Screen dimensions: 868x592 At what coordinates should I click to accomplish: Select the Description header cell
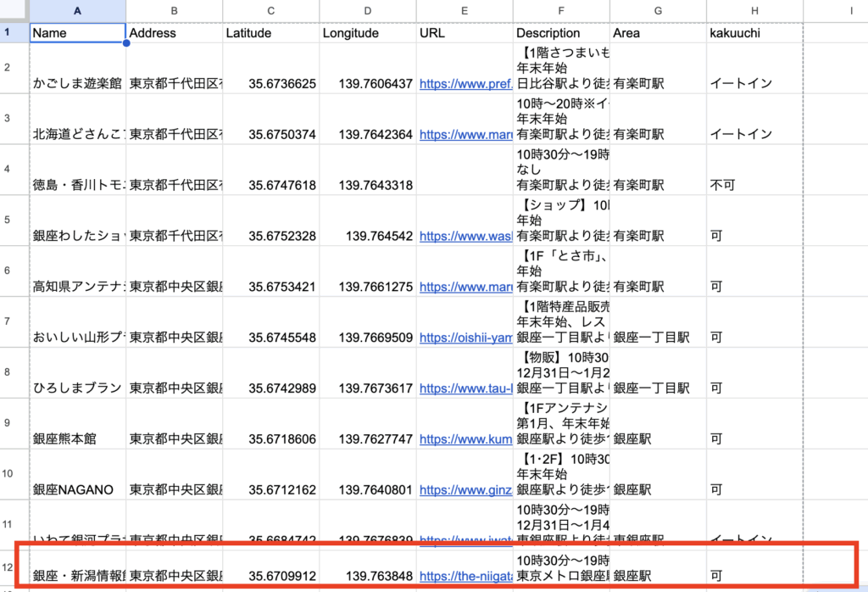pos(560,33)
